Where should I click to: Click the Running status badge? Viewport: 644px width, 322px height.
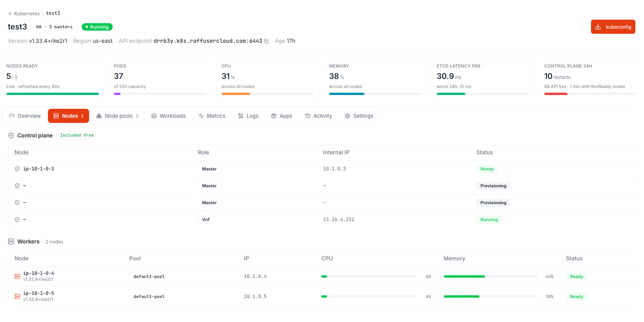[97, 27]
